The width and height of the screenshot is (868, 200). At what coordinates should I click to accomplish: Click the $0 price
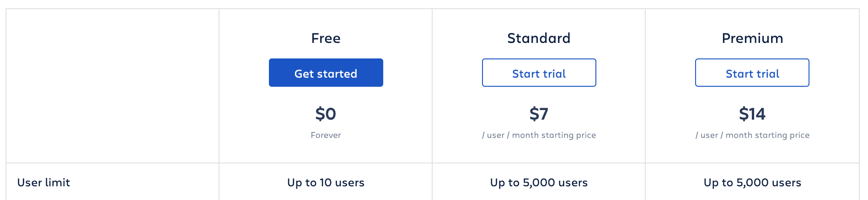326,114
